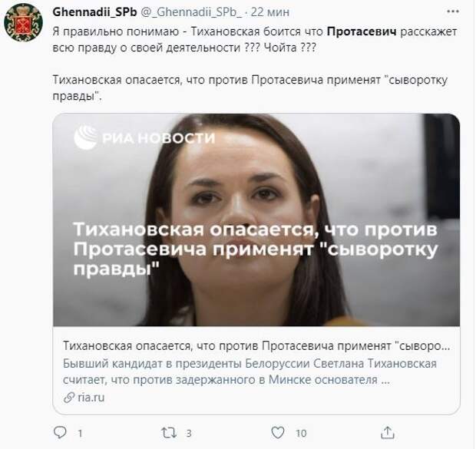Like the tweet with heart icon
This screenshot has width=476, height=449.
(x=278, y=433)
